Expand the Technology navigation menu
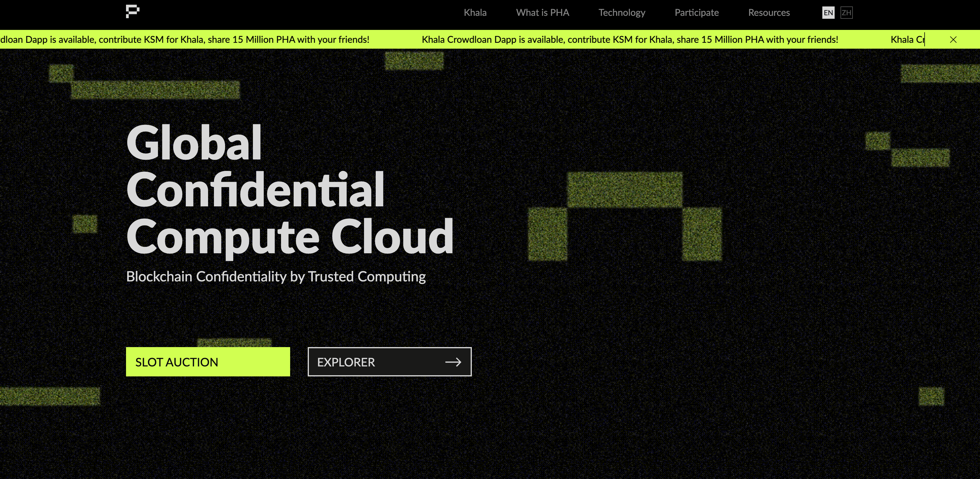This screenshot has height=479, width=980. (x=622, y=13)
